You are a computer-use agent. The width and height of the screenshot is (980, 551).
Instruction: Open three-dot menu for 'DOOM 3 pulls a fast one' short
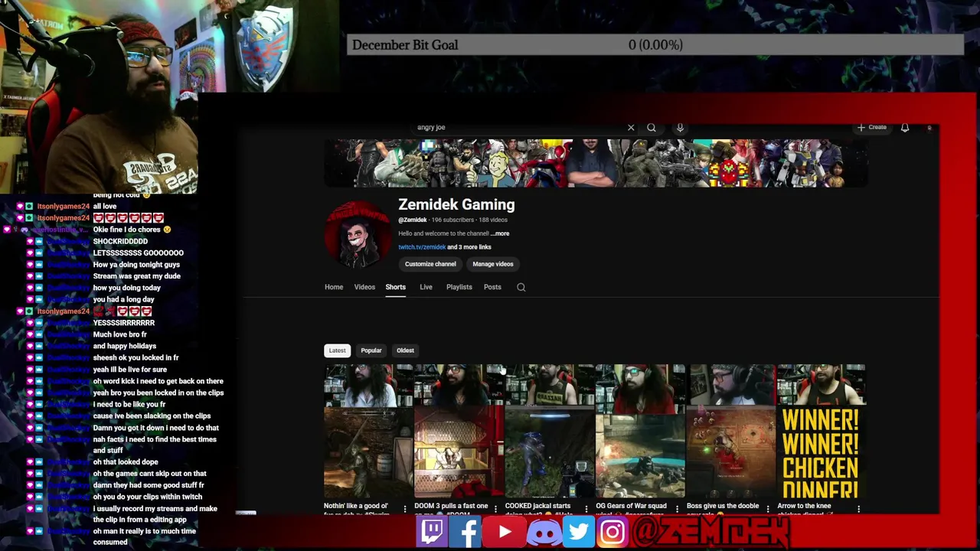click(495, 508)
